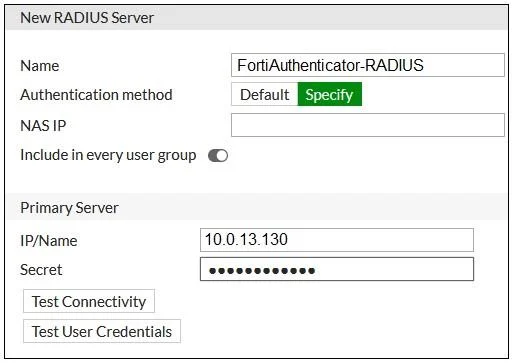The height and width of the screenshot is (363, 512).
Task: Choose the green Specify authentication option
Action: coord(329,95)
